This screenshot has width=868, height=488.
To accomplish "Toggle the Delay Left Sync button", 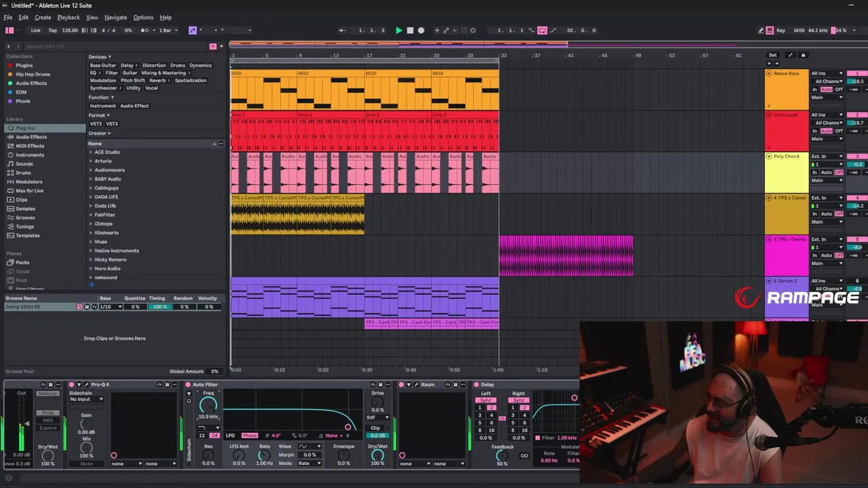I will point(486,401).
